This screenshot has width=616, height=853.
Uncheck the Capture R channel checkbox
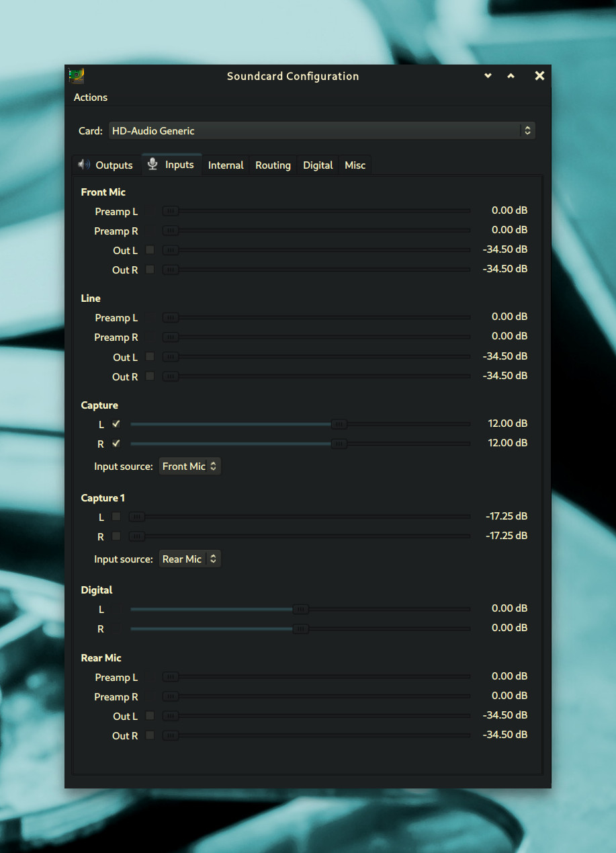point(116,444)
